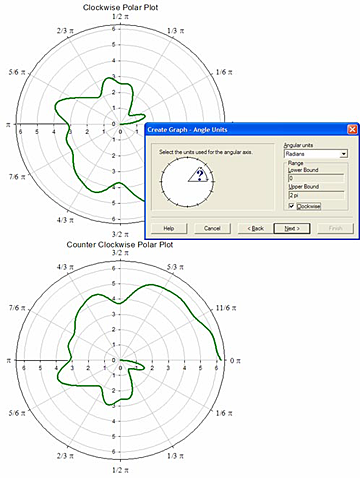Select the Counter Clockwise Polar Plot title
This screenshot has width=360, height=478.
[120, 245]
